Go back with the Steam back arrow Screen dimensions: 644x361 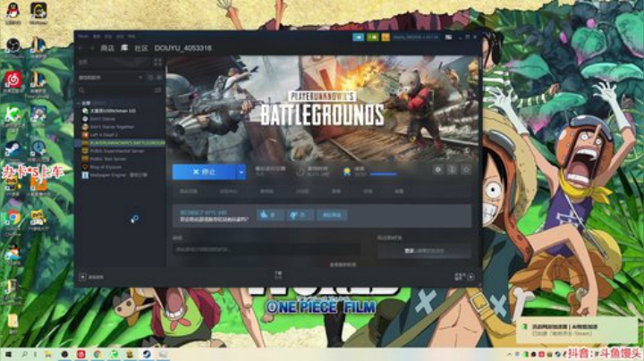point(80,48)
